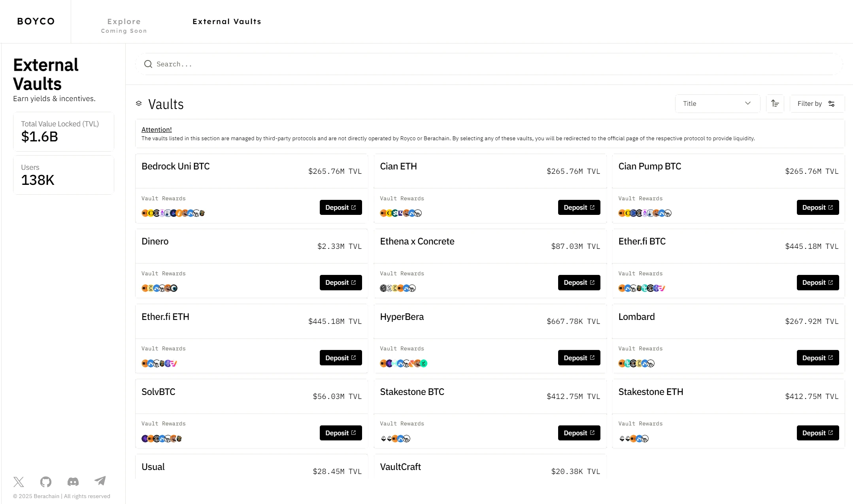Click the Ether.fi BTC reward token icons
853x504 pixels.
click(x=642, y=288)
